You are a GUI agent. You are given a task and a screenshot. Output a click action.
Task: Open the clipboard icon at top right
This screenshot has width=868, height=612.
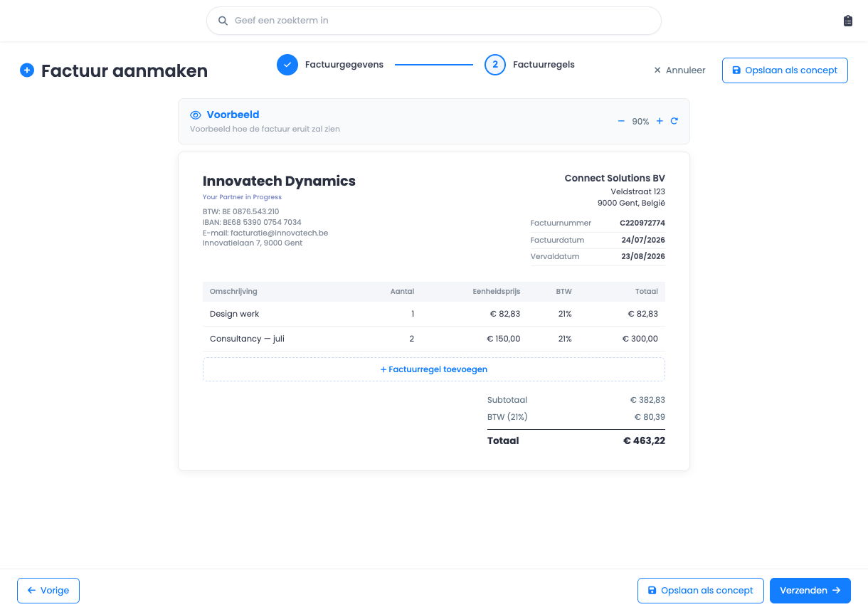847,21
